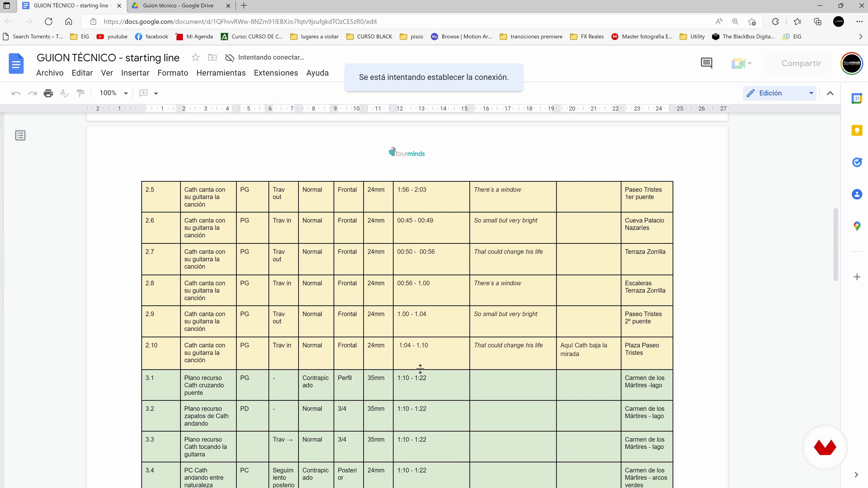Add a comment toolbar icon
The image size is (868, 488).
(144, 93)
